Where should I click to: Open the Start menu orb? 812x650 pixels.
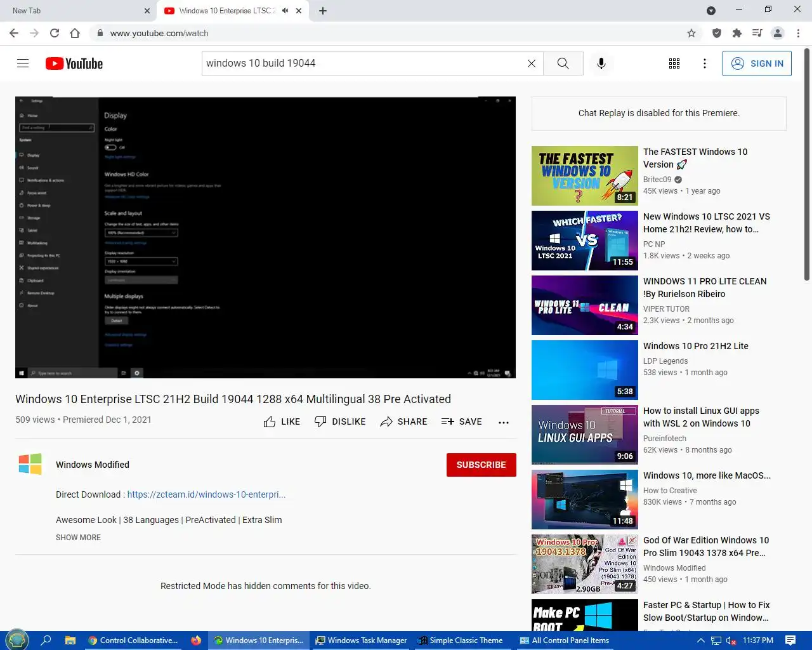pyautogui.click(x=17, y=640)
